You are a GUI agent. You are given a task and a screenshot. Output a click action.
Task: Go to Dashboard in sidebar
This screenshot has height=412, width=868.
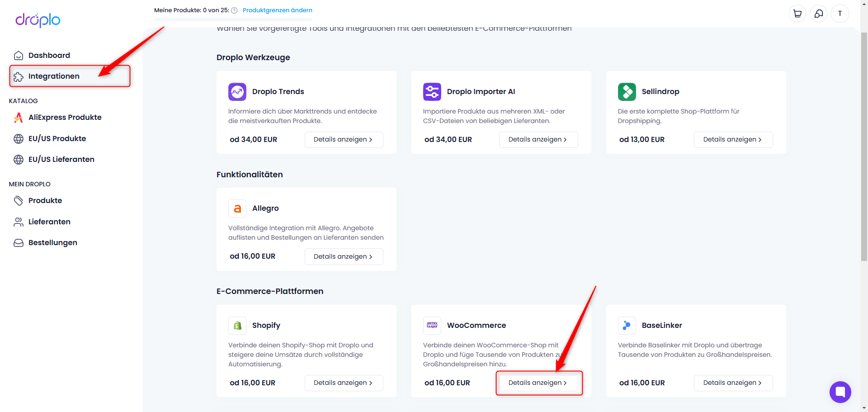point(49,55)
